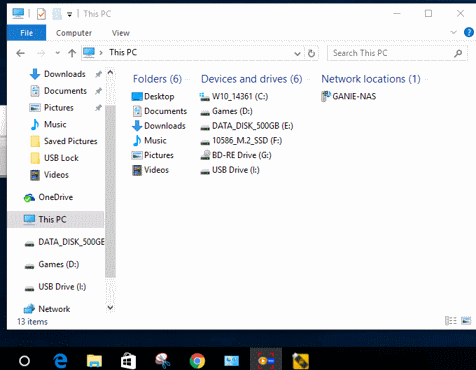Select DATA_DISK_500GB in navigation pane

[64, 242]
